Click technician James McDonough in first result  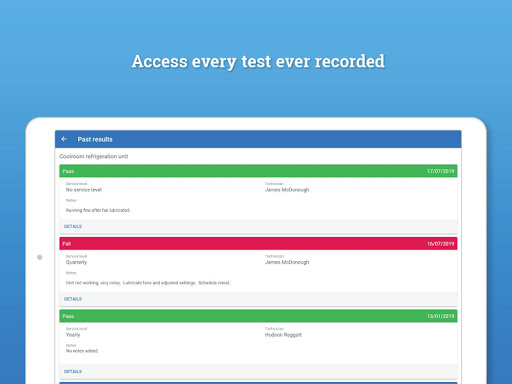pos(287,190)
